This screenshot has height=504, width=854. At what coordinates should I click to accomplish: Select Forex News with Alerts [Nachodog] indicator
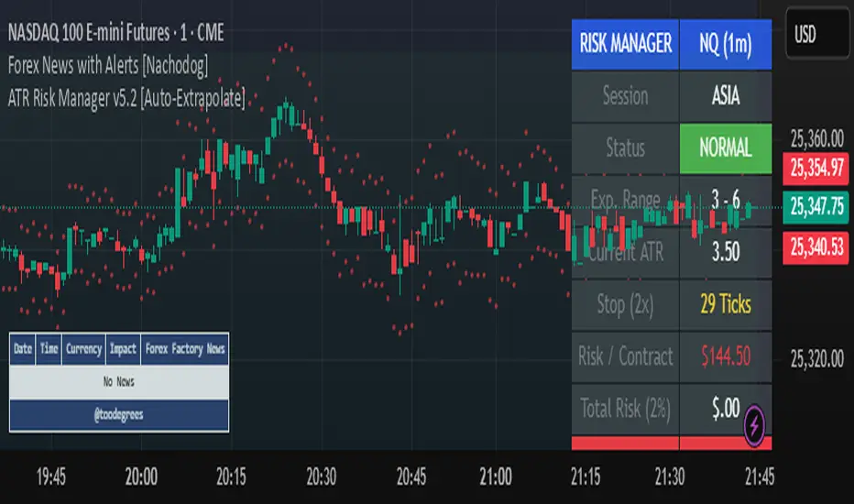[108, 65]
